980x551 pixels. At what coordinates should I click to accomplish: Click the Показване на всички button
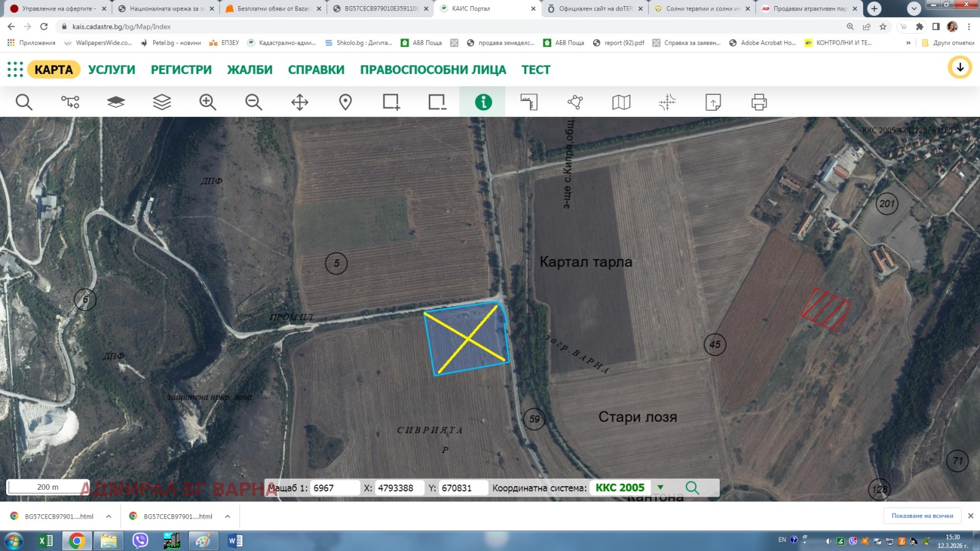point(922,516)
